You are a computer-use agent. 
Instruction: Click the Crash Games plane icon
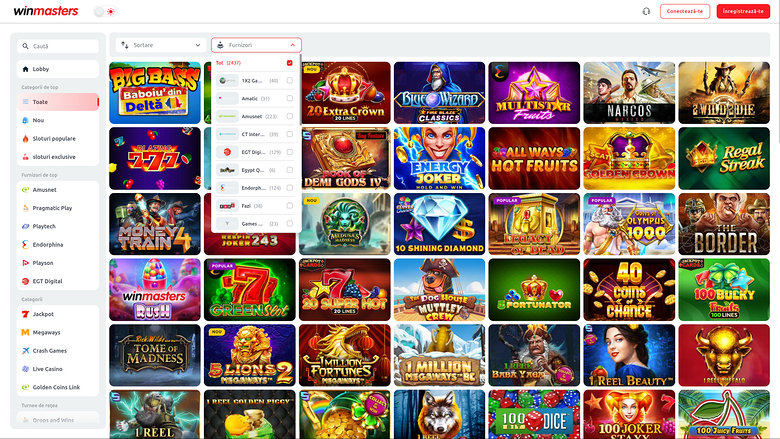click(x=25, y=351)
